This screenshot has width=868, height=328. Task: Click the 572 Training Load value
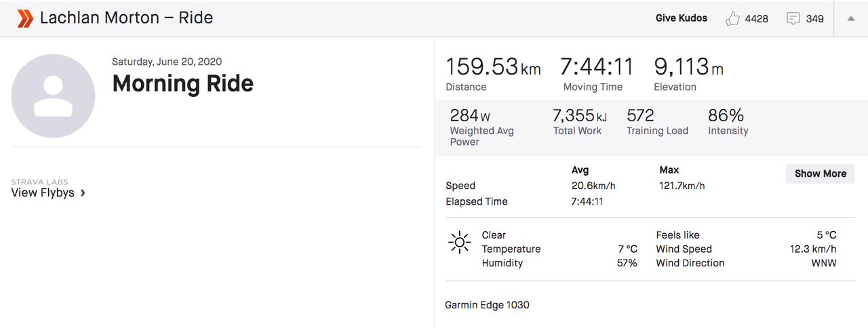[640, 116]
